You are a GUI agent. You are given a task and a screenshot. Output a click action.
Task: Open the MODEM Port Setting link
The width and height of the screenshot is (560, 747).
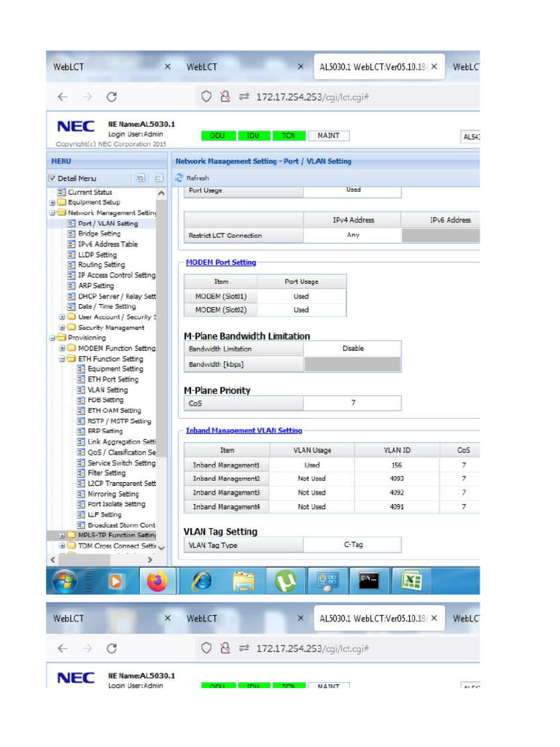tap(221, 263)
